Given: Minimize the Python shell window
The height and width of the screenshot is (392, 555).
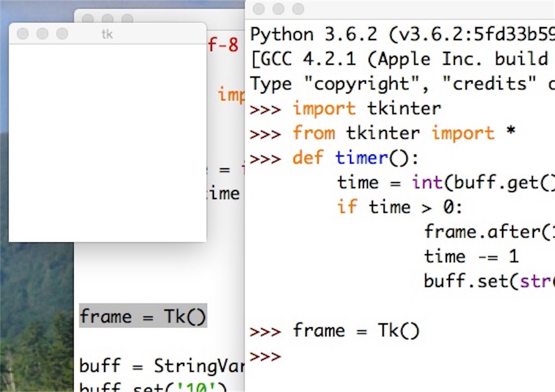Looking at the screenshot, I should (279, 9).
